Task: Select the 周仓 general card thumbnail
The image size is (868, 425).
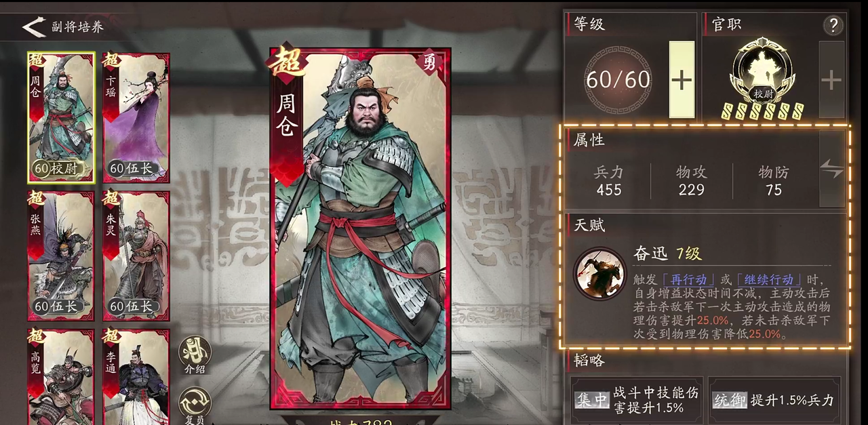Action: pos(61,117)
